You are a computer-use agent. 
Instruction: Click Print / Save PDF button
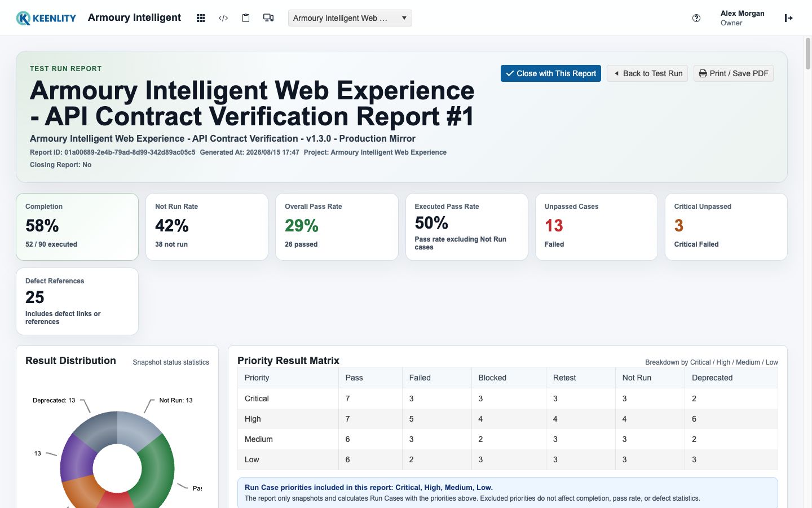pyautogui.click(x=734, y=73)
